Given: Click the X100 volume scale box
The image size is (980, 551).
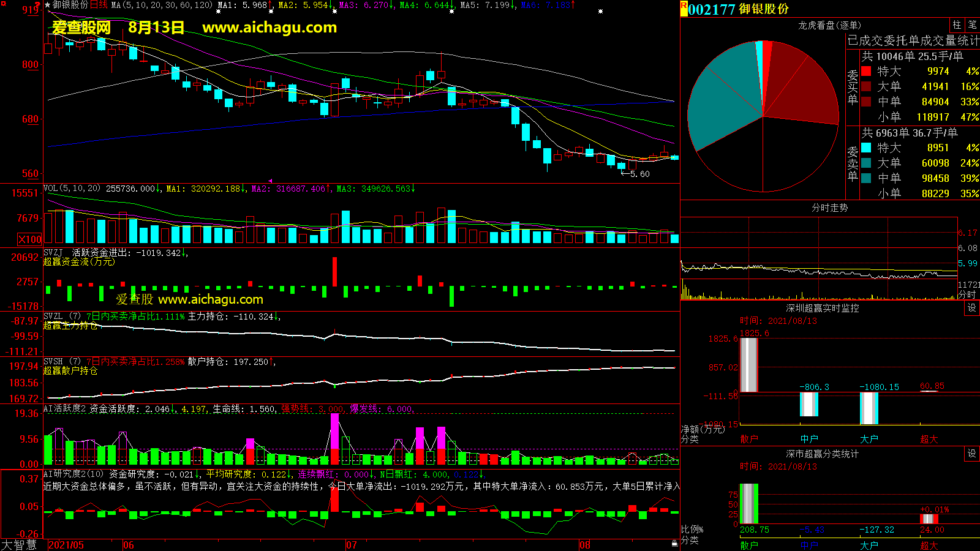Looking at the screenshot, I should pos(30,239).
